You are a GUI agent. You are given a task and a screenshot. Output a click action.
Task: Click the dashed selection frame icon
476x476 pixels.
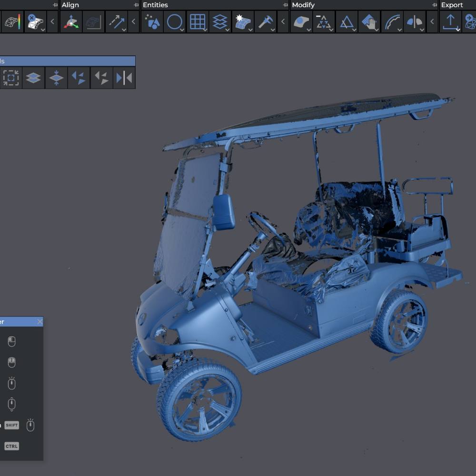pyautogui.click(x=11, y=78)
